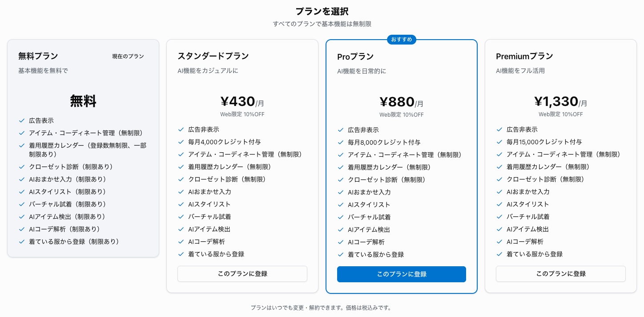Click このプランに登録 on the Proプラン card
644x317 pixels.
point(402,274)
